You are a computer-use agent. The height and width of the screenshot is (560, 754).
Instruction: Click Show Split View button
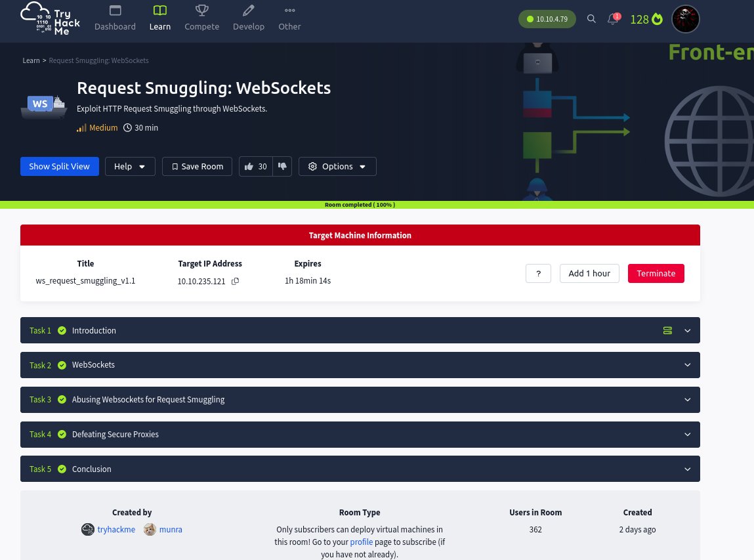click(60, 167)
